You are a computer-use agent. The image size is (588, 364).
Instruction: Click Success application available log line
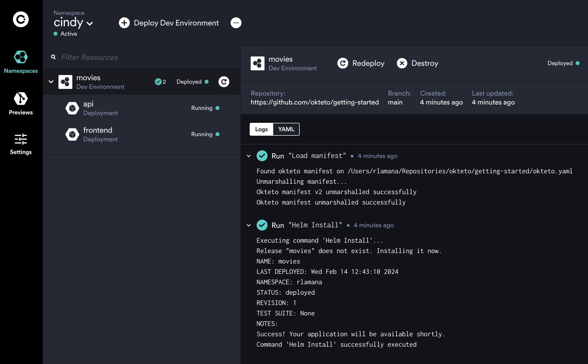pyautogui.click(x=351, y=334)
